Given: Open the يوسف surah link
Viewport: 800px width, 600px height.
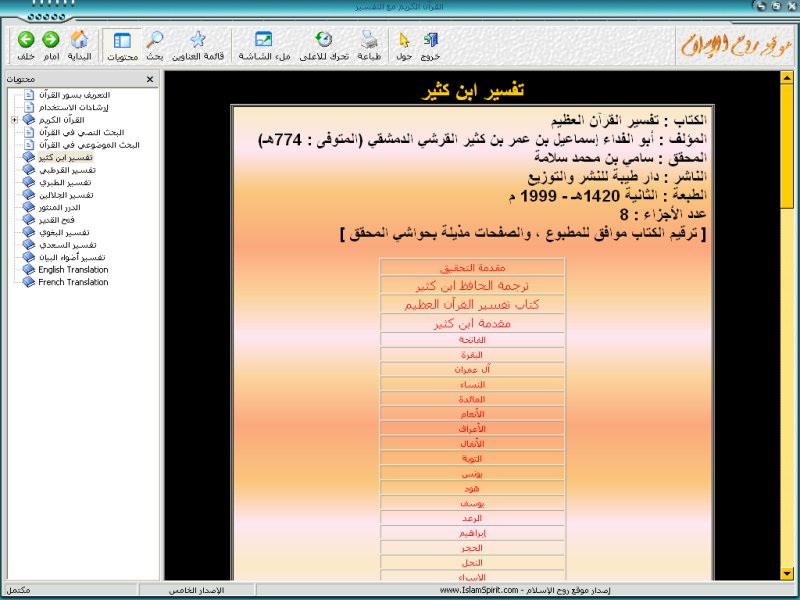Looking at the screenshot, I should 472,501.
